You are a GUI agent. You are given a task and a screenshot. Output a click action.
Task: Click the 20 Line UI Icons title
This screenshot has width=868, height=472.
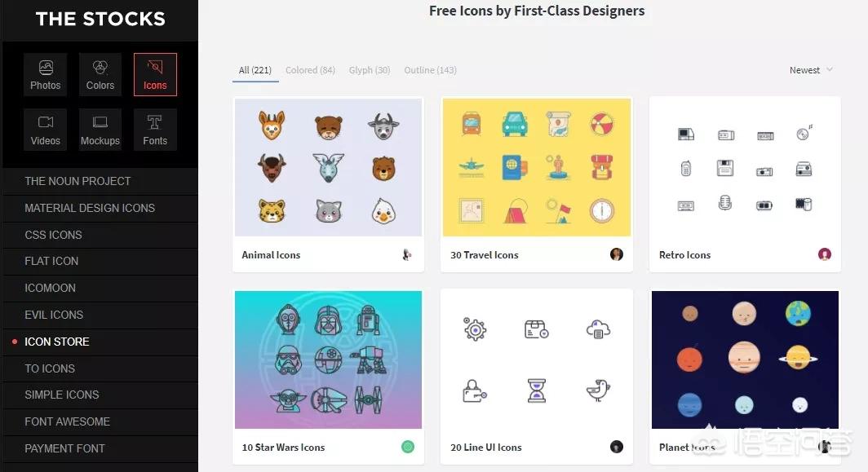[486, 447]
